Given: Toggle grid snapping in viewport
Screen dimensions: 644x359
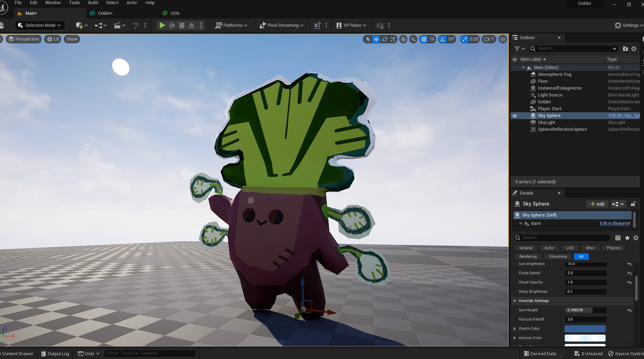Looking at the screenshot, I should coord(424,39).
